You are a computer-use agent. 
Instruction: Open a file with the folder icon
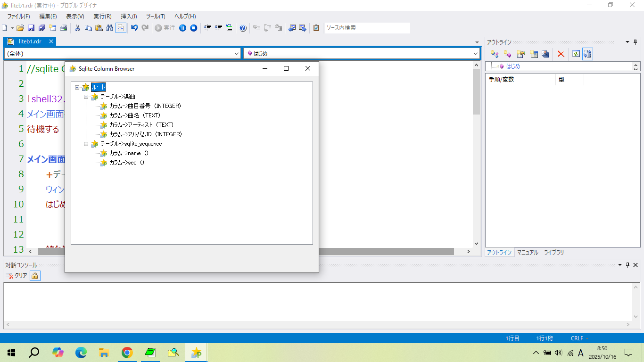click(x=20, y=28)
